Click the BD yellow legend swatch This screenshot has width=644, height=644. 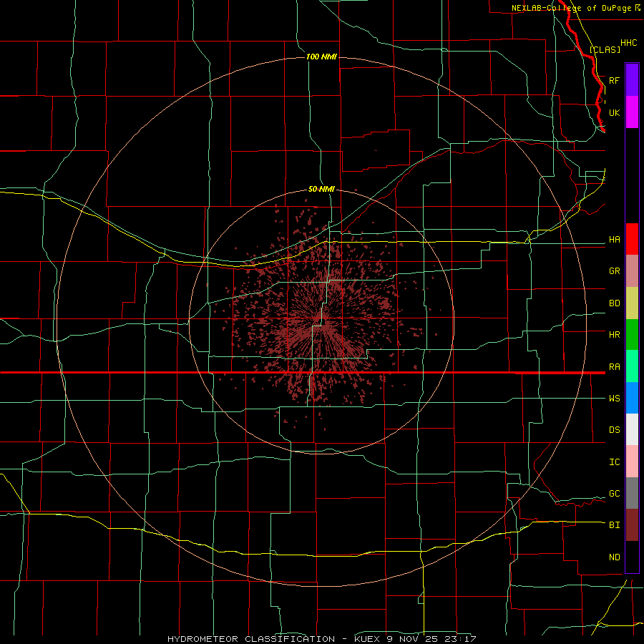click(632, 303)
